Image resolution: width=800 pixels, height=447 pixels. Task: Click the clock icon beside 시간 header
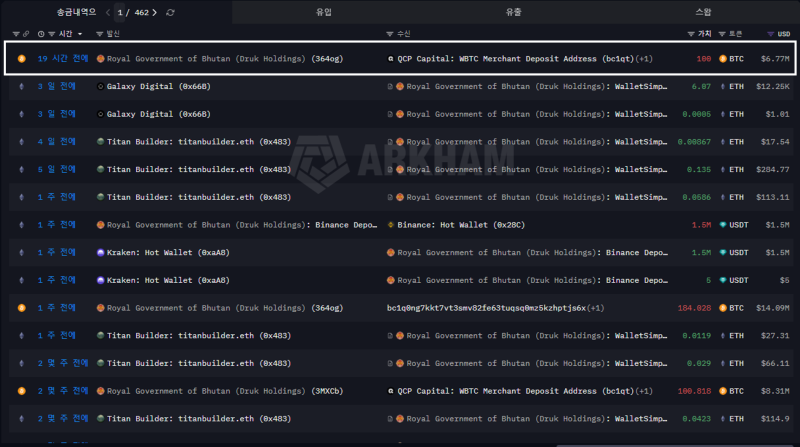click(x=41, y=34)
